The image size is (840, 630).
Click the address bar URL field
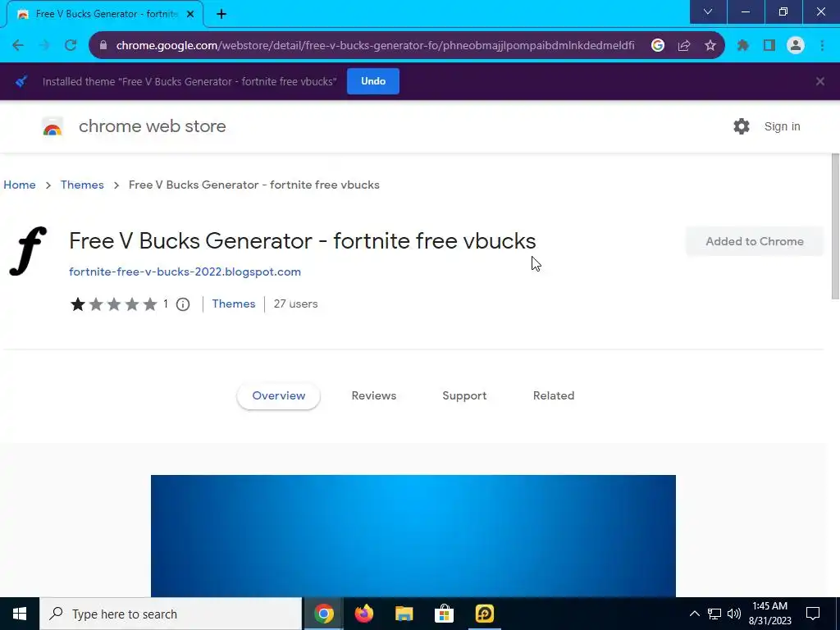375,46
